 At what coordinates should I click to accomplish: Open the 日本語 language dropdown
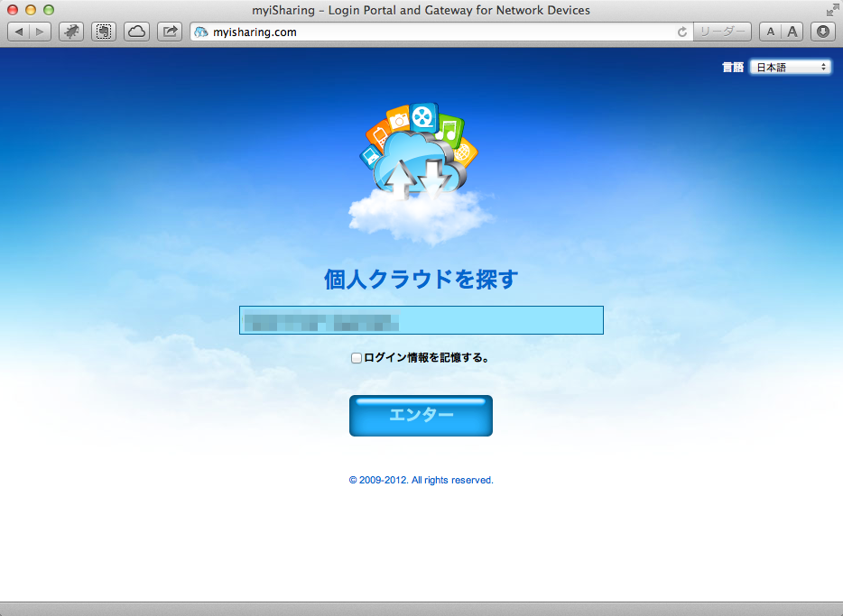click(x=791, y=67)
